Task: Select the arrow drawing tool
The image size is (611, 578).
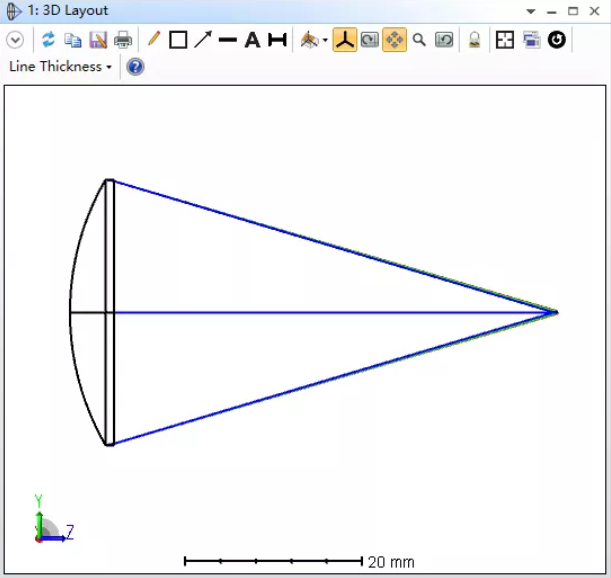Action: (x=203, y=40)
